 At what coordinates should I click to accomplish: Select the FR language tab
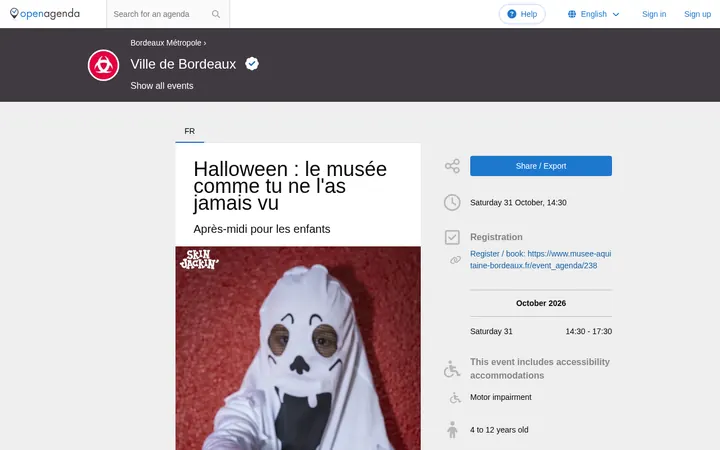[190, 131]
